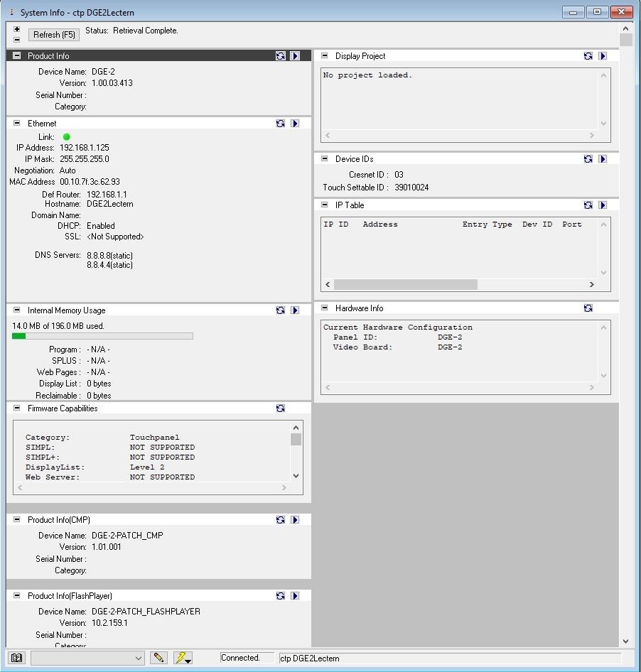Collapse Internal Memory Usage section
Viewport: 641px width, 672px height.
coord(17,310)
